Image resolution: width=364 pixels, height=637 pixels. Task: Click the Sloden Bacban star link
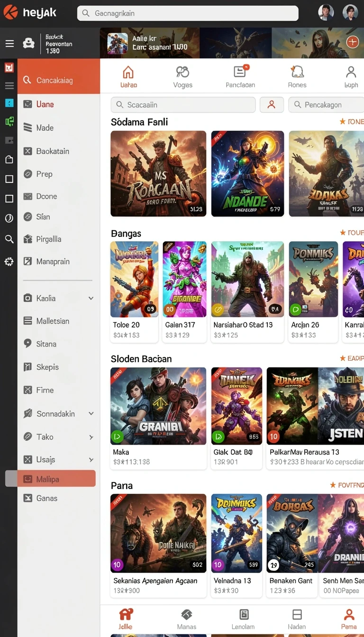coord(352,358)
